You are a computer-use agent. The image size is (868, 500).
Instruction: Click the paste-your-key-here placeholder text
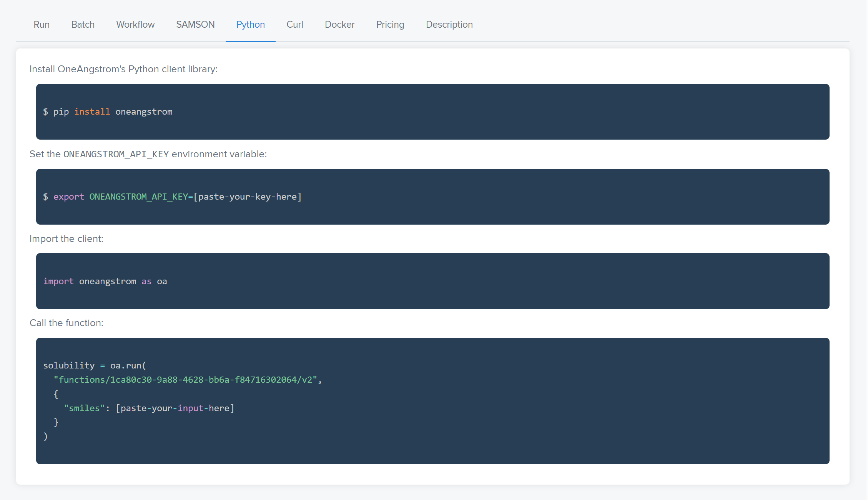point(248,197)
